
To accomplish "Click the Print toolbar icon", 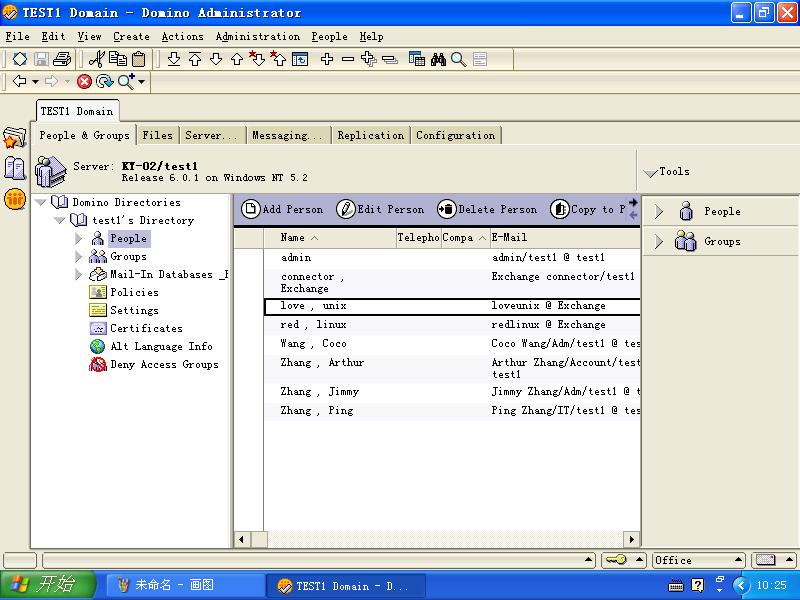I will point(62,59).
